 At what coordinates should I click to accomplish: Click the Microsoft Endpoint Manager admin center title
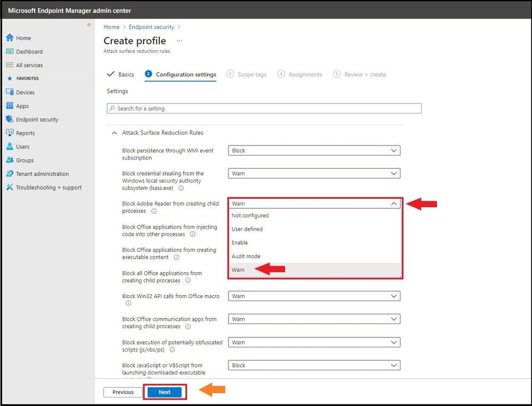coord(70,11)
